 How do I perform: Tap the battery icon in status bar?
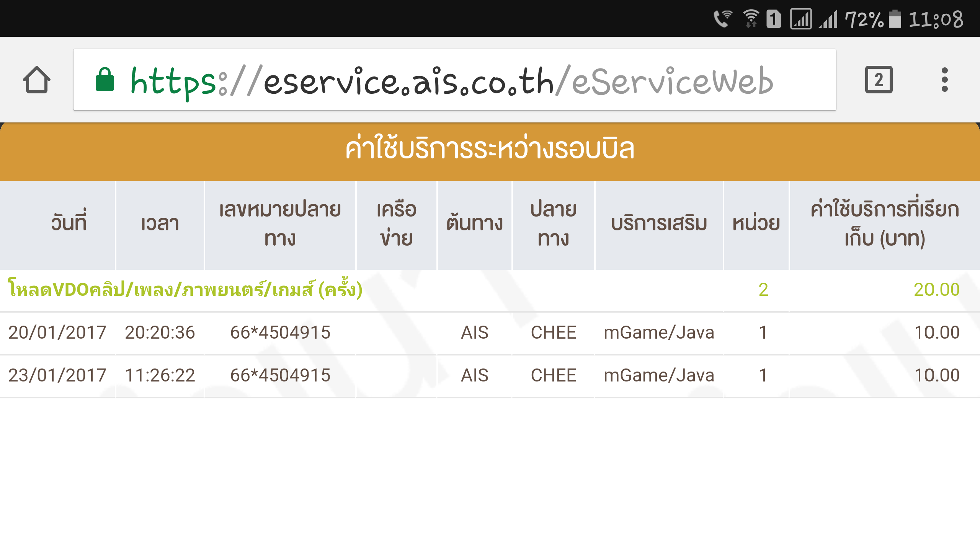[x=895, y=19]
